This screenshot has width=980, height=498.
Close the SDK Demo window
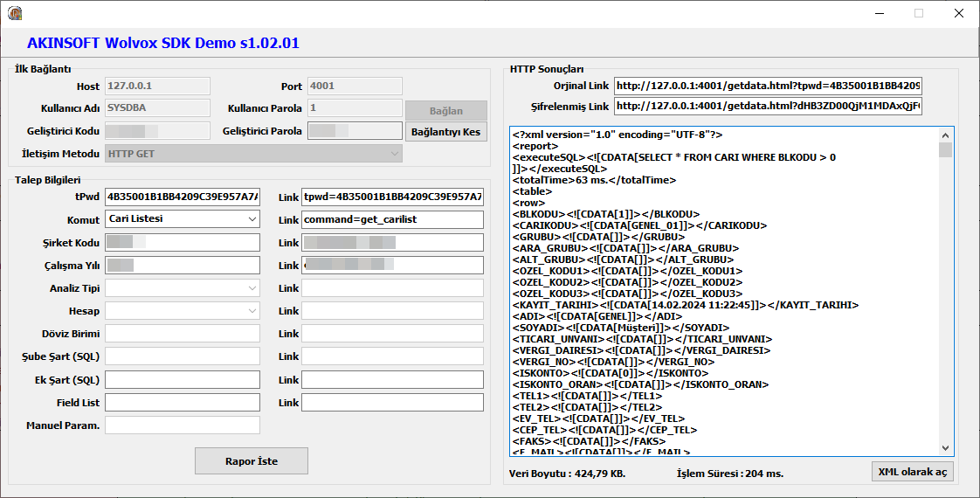pos(959,13)
